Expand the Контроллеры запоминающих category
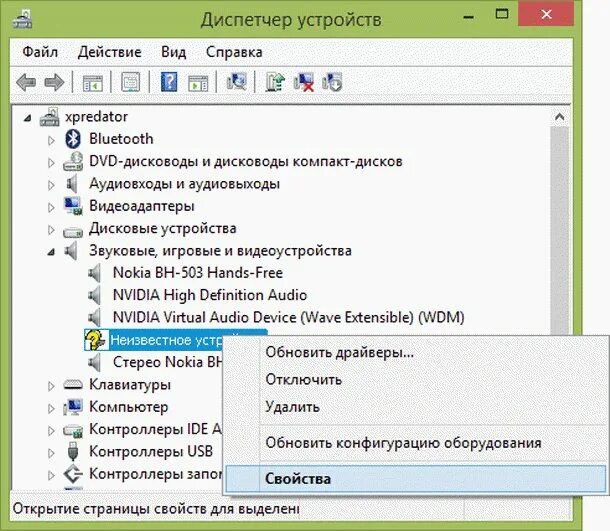This screenshot has width=610, height=531. [51, 475]
